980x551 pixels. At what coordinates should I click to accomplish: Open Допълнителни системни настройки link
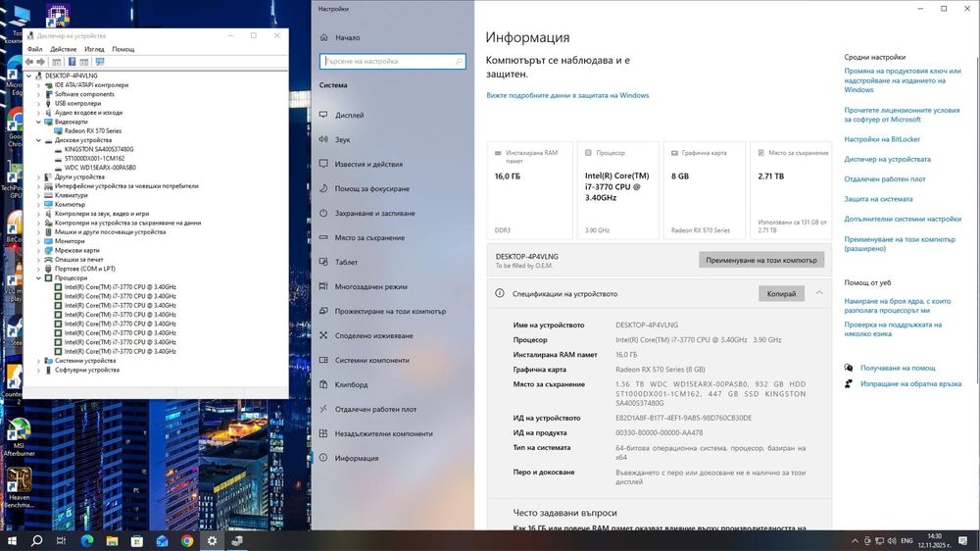click(x=903, y=220)
